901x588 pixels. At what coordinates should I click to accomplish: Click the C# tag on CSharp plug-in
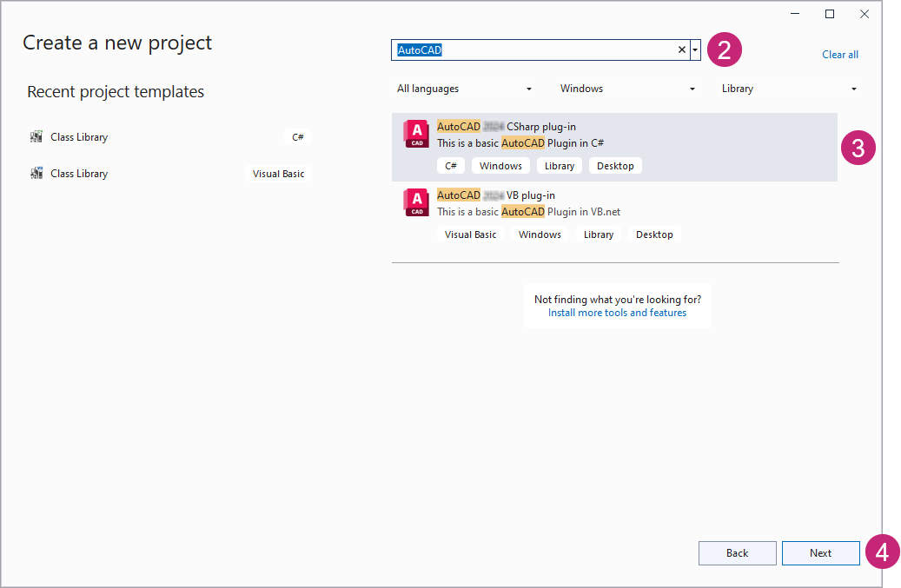point(451,166)
